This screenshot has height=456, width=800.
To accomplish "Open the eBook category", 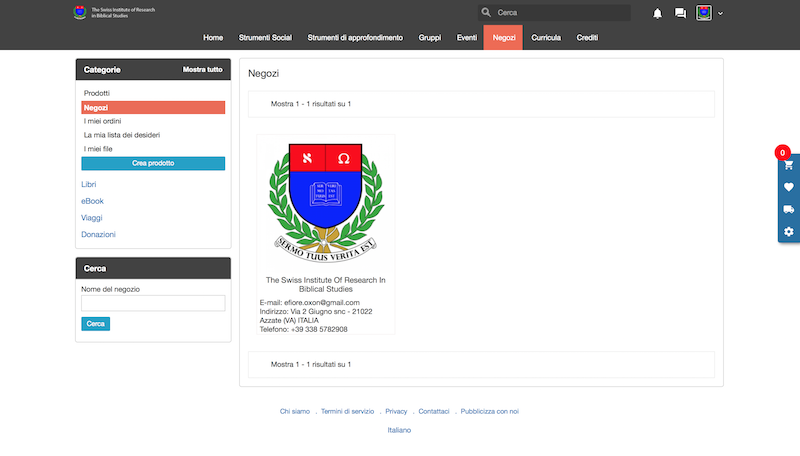I will coord(92,201).
